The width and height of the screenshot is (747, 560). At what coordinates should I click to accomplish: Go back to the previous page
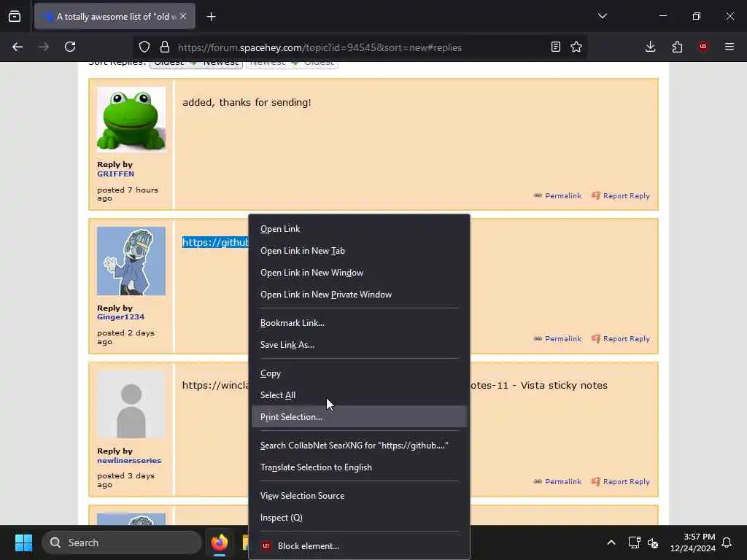[x=18, y=47]
